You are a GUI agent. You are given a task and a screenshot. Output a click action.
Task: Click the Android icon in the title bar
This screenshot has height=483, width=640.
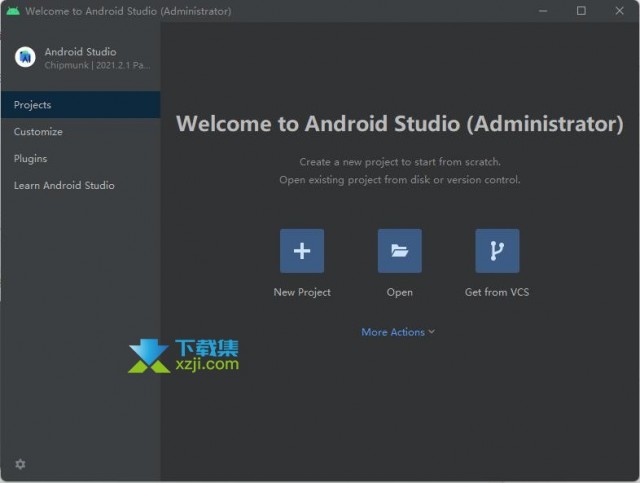13,11
